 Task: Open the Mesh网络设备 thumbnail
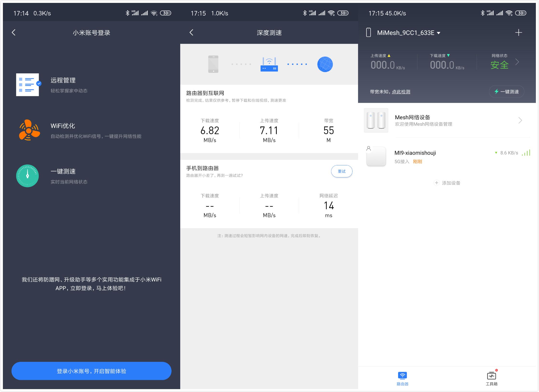[376, 120]
